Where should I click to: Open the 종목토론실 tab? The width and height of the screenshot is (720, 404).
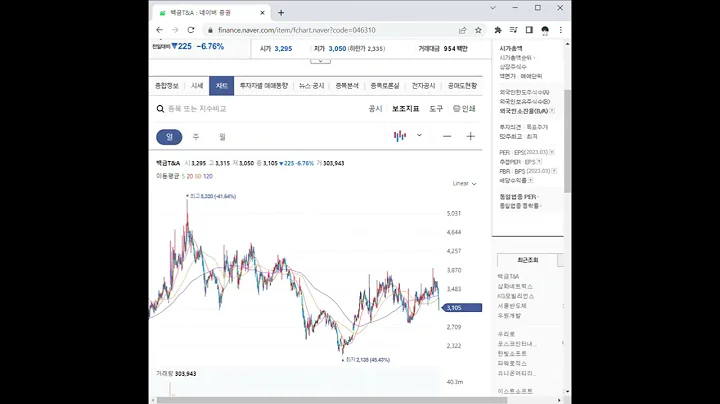click(x=385, y=86)
